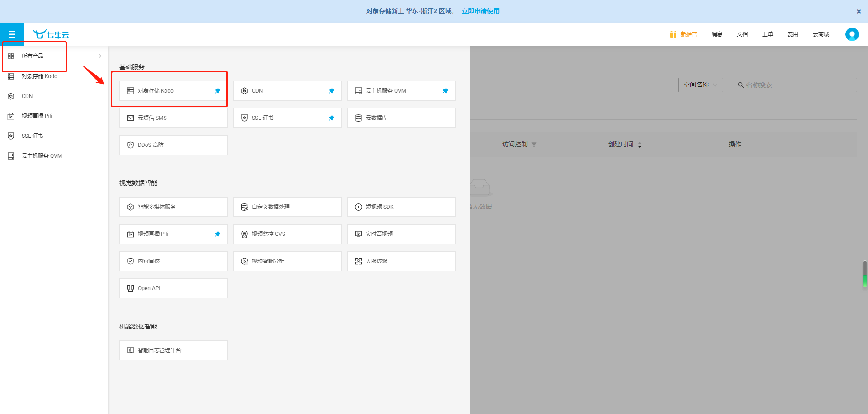Click the sidebar CDN hexagon icon

[11, 96]
